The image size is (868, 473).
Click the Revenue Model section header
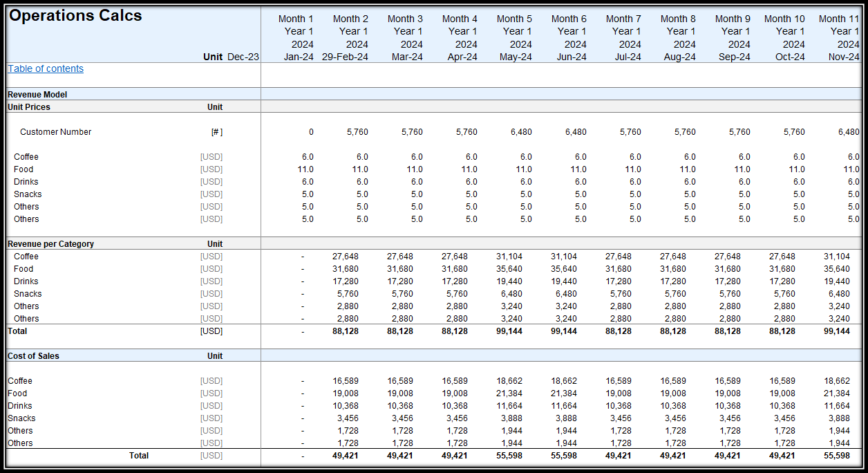click(37, 94)
